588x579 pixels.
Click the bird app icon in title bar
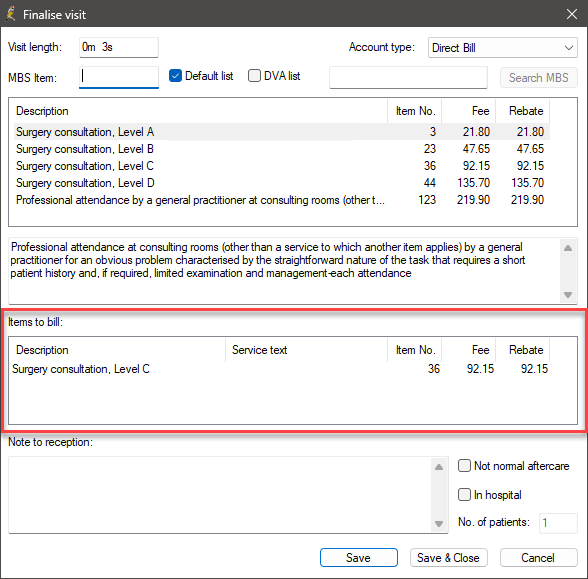pyautogui.click(x=11, y=14)
